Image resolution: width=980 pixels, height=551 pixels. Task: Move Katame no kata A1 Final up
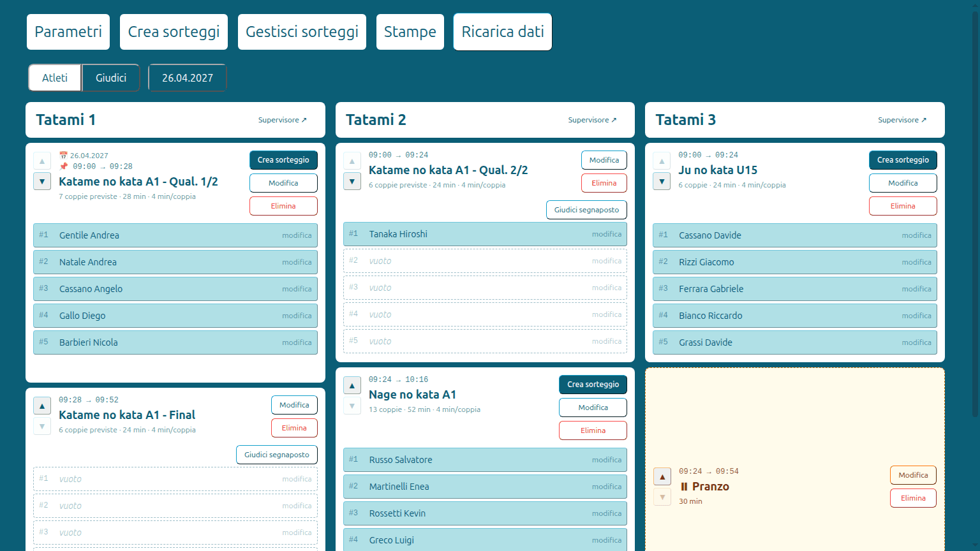(x=42, y=406)
